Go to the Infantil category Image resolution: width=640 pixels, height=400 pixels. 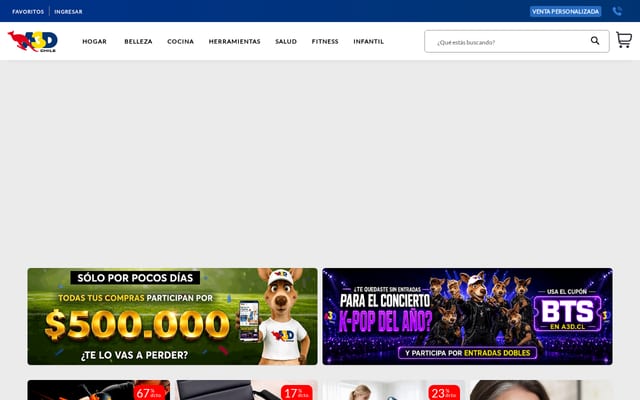tap(369, 41)
